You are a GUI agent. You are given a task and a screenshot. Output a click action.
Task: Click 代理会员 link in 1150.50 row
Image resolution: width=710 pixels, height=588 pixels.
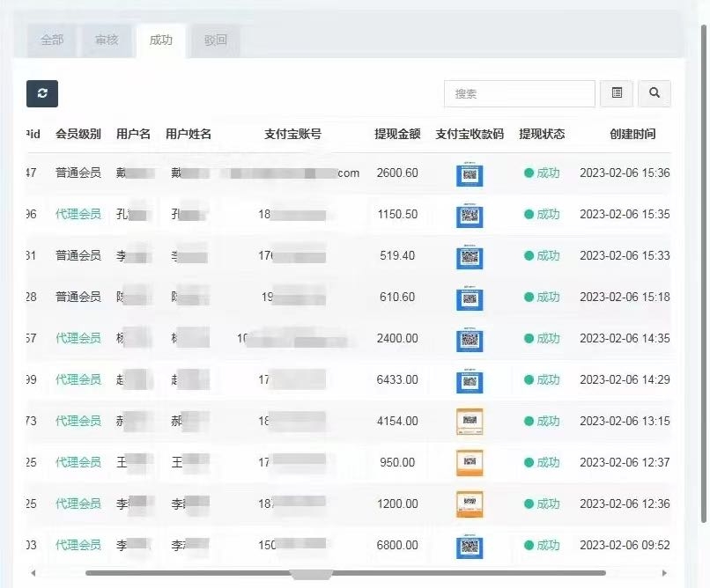[x=78, y=214]
